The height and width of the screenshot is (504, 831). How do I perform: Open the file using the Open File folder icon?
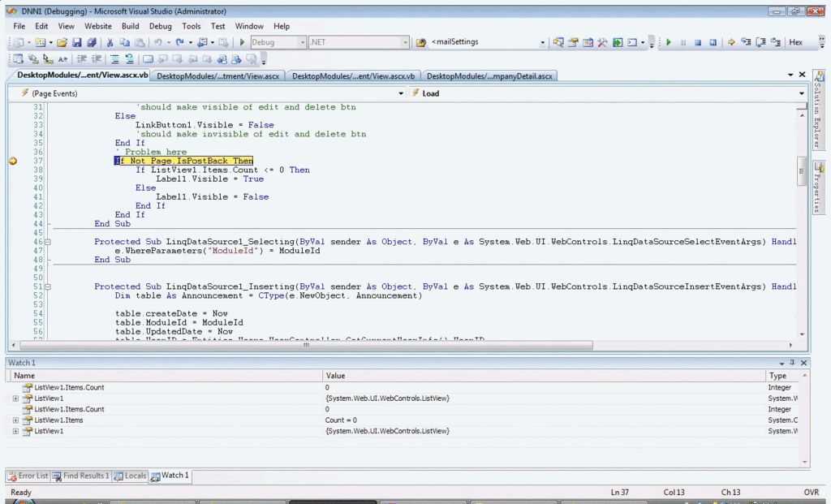pyautogui.click(x=62, y=42)
